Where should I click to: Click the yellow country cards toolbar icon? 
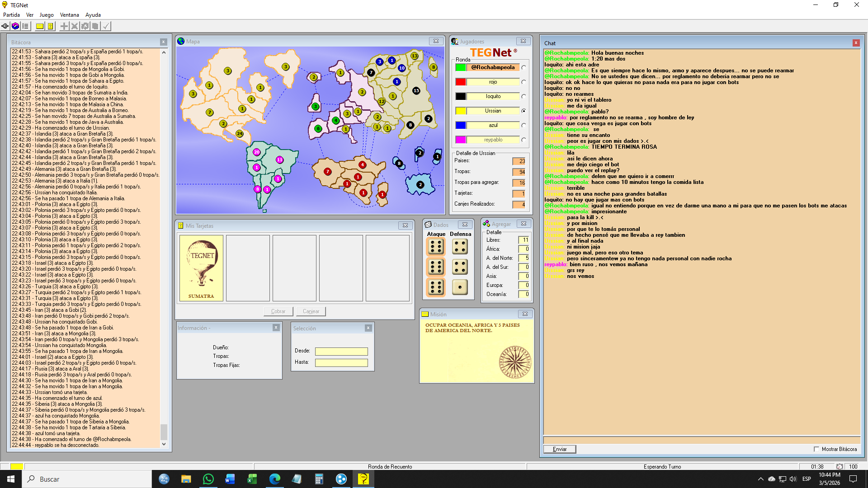pos(51,26)
